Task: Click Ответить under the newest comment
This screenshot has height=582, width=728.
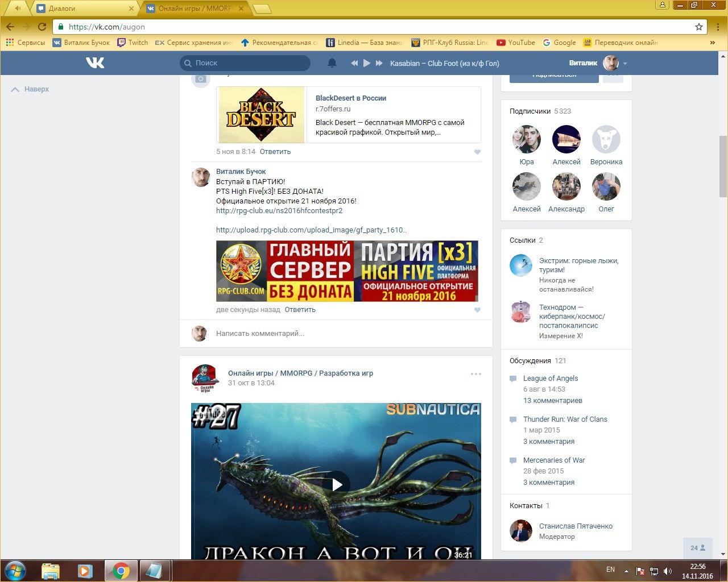Action: pyautogui.click(x=300, y=310)
